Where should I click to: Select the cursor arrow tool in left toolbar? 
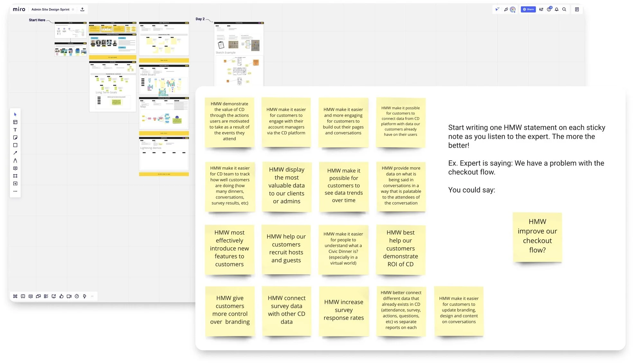[15, 114]
